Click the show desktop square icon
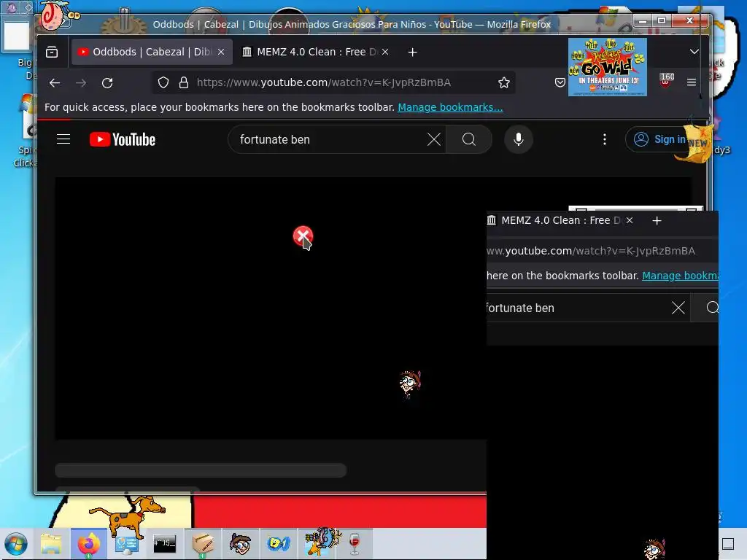Screen dimensions: 747x560 pos(728,544)
